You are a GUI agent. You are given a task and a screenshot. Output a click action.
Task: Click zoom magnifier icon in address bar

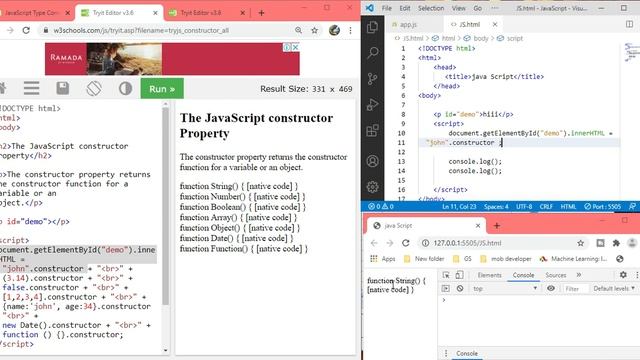(298, 30)
